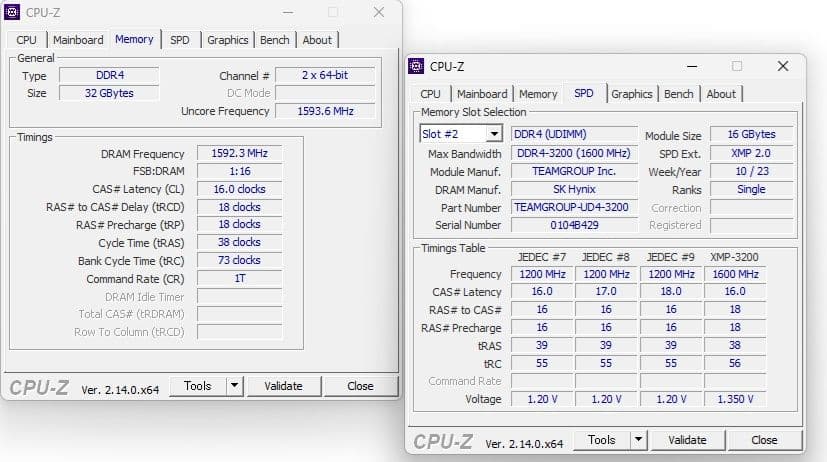The height and width of the screenshot is (462, 827).
Task: Click XMP-3200 tRAS cell 38
Action: point(735,345)
